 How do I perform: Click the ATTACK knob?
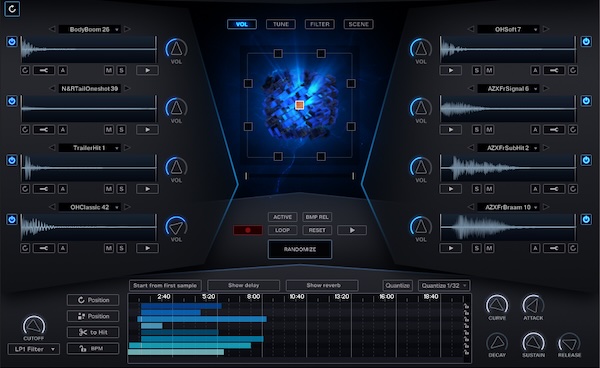[533, 305]
